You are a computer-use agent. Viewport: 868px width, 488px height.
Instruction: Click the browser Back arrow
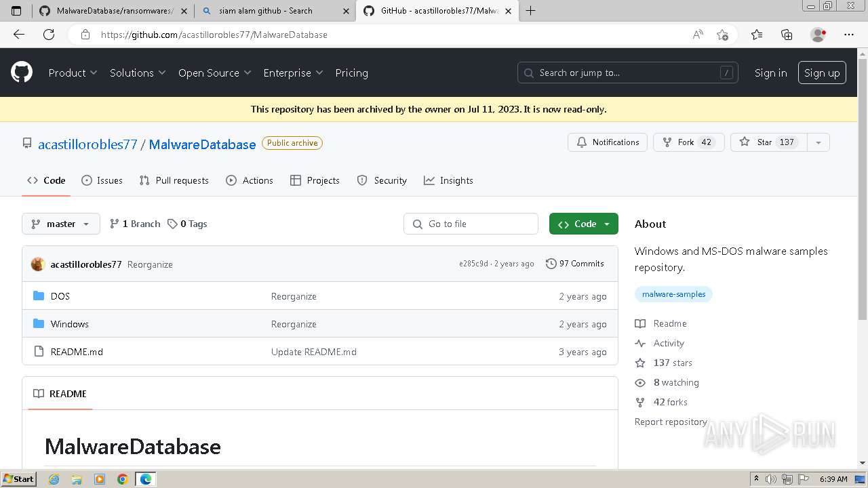pyautogui.click(x=19, y=35)
